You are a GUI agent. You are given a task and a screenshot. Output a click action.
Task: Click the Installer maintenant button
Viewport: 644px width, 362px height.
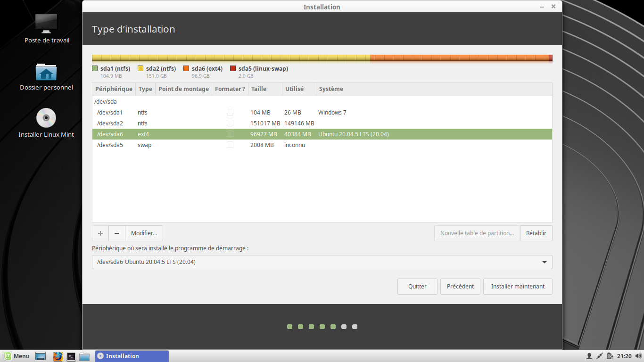pos(518,287)
